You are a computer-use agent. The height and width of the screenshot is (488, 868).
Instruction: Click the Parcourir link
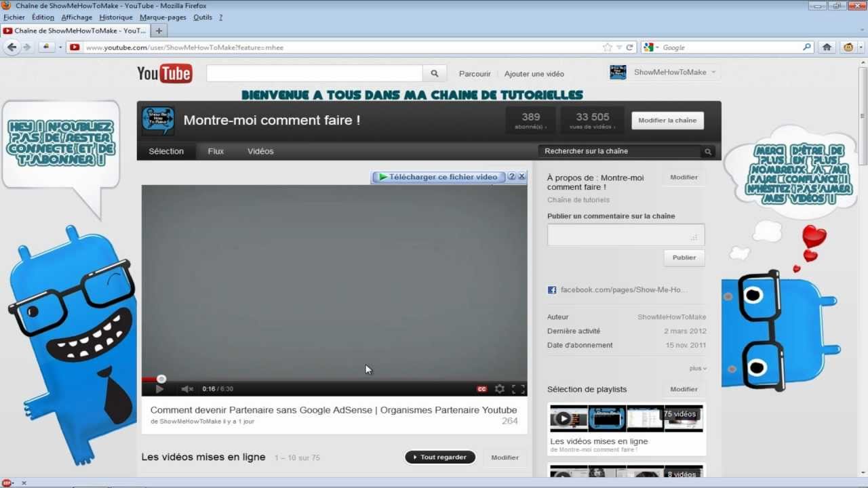click(x=475, y=74)
